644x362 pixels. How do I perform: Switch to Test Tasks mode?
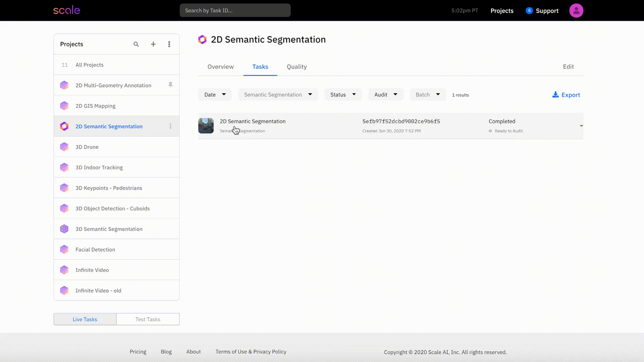(148, 319)
